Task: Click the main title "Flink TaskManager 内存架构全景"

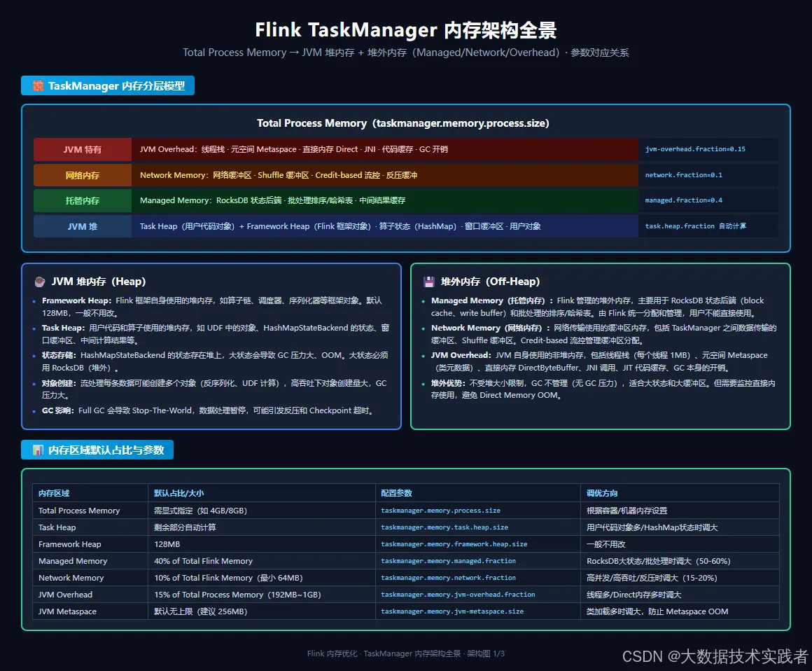Action: tap(406, 30)
